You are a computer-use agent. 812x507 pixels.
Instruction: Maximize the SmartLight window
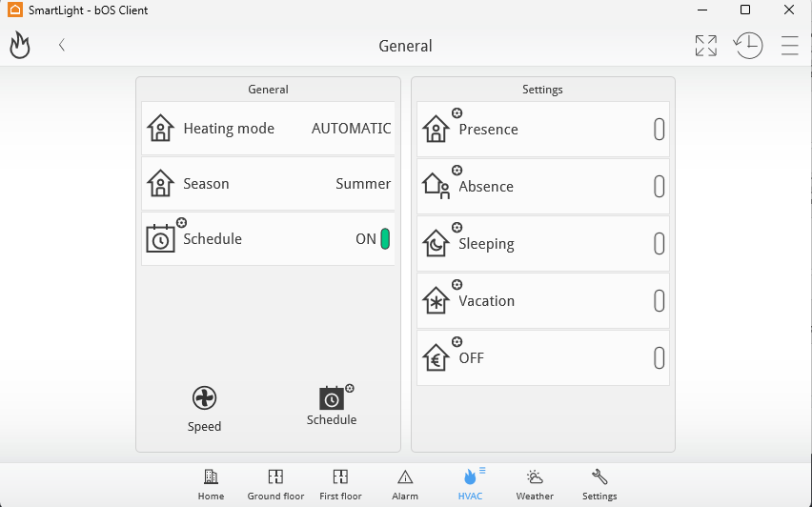(745, 10)
